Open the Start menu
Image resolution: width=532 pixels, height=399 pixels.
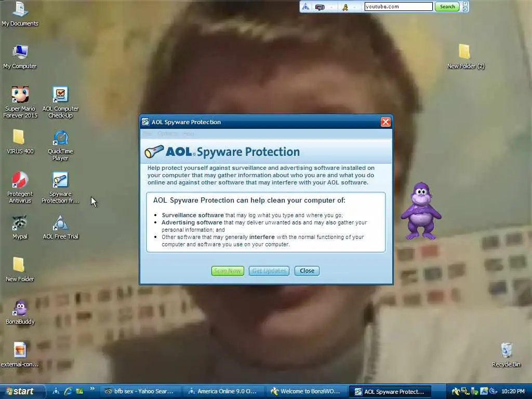[22, 391]
